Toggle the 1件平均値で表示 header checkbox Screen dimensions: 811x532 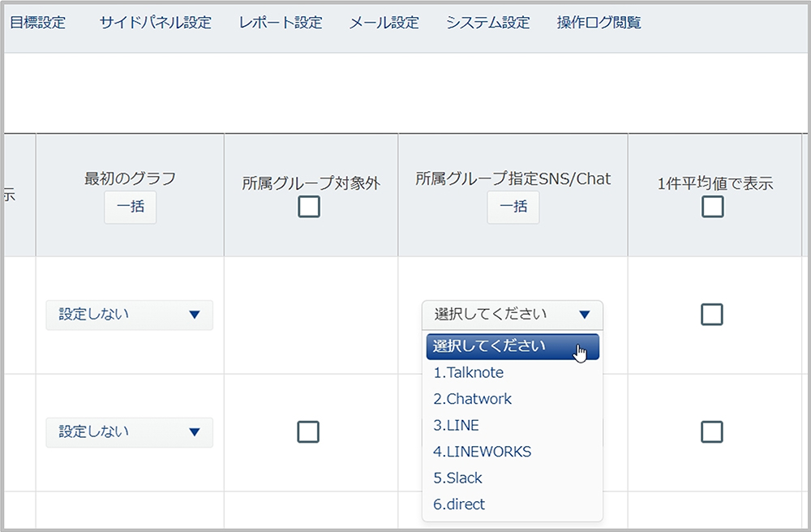[x=712, y=207]
